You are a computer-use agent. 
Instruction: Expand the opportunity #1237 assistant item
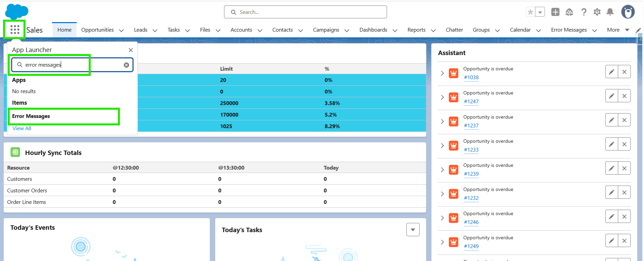(442, 121)
